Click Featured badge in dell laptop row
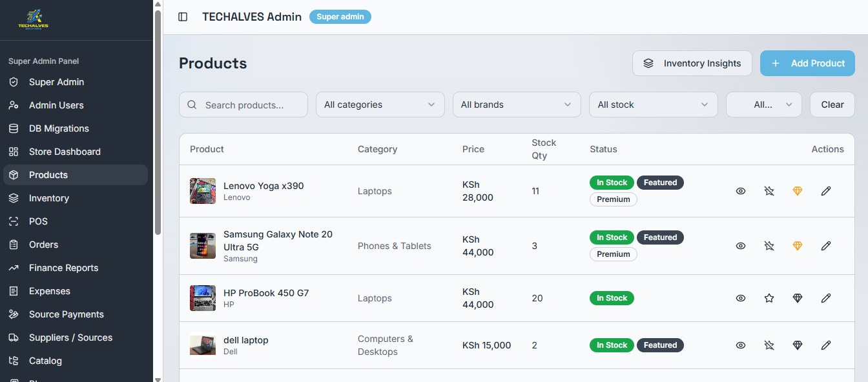 tap(660, 345)
